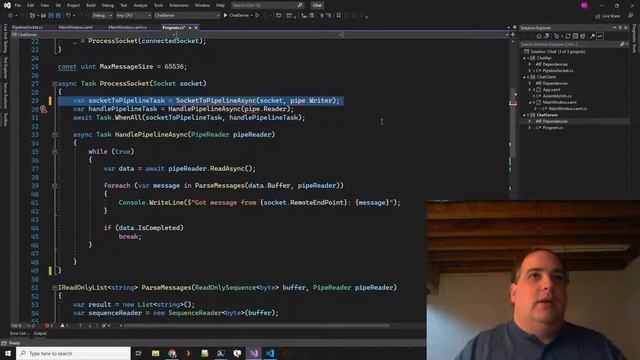The image size is (640, 360).
Task: Click Solution Explorer Show All Files icon
Action: [582, 36]
